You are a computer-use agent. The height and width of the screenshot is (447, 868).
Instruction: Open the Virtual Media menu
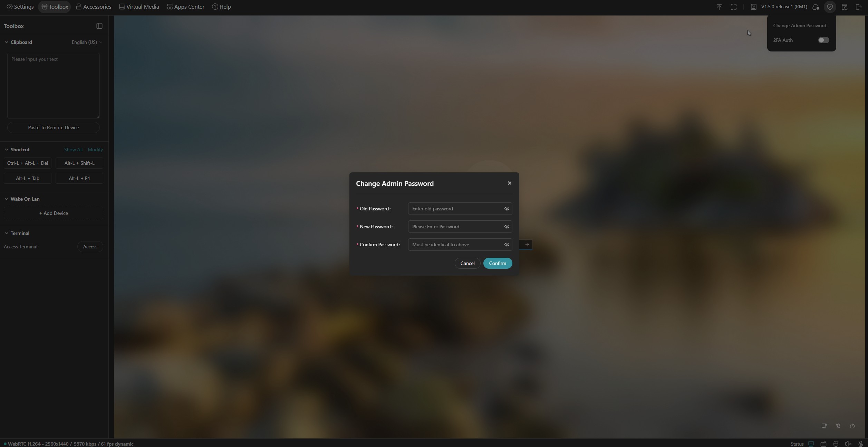coord(139,7)
